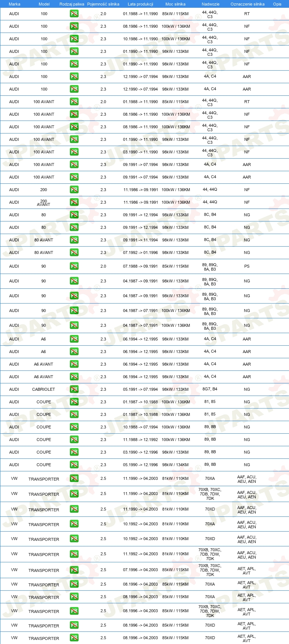Click the fuel icon for COUPE dated 03.1990
Screen dimensions: 289x644
tap(74, 452)
